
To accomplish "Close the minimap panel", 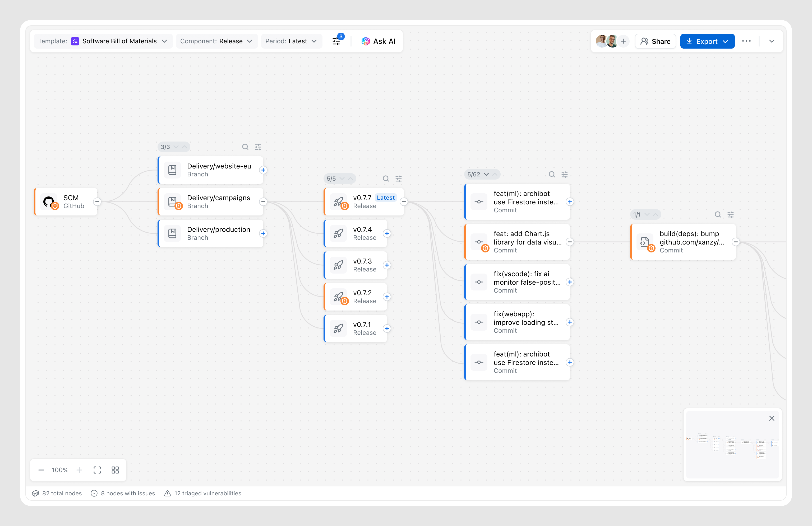I will point(772,418).
